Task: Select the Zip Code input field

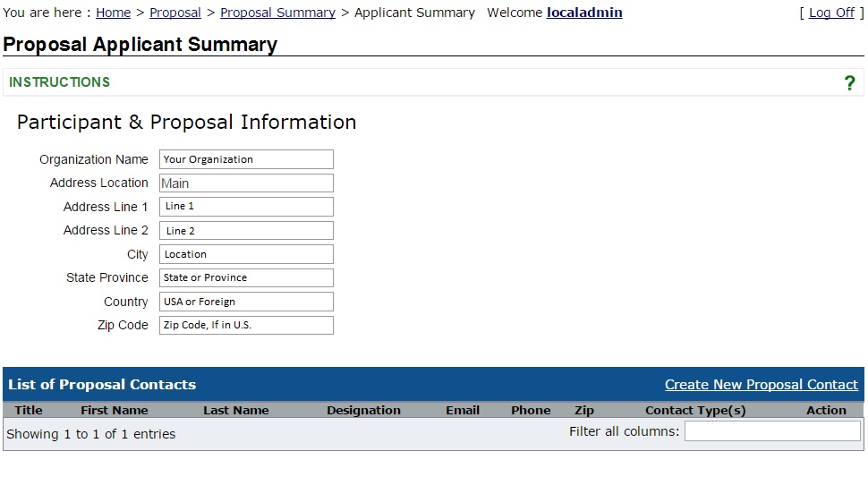Action: (246, 326)
